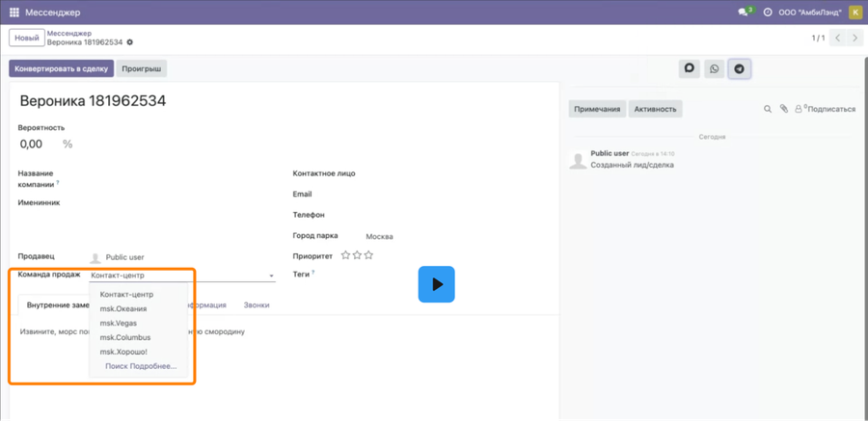Set priority to third star
The width and height of the screenshot is (868, 421).
(368, 255)
